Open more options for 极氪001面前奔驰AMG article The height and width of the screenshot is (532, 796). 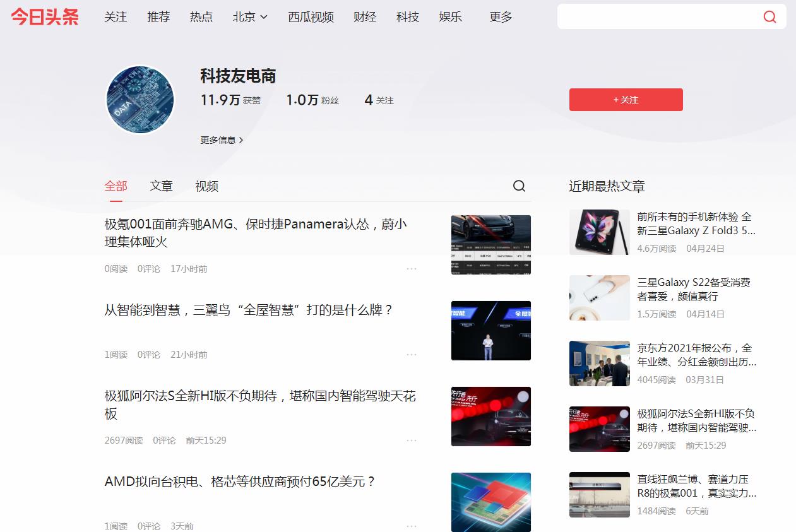click(x=412, y=269)
